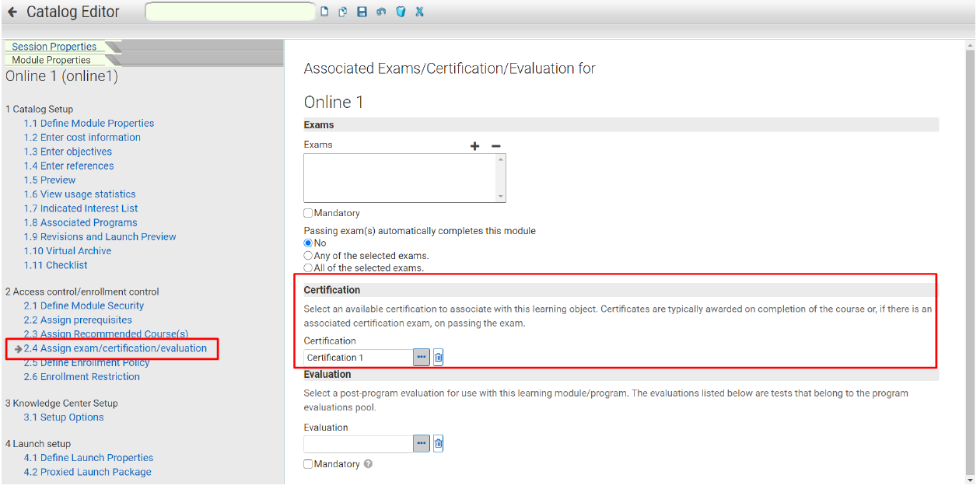This screenshot has width=980, height=489.
Task: Click the green field beside Catalog Editor
Action: (230, 12)
